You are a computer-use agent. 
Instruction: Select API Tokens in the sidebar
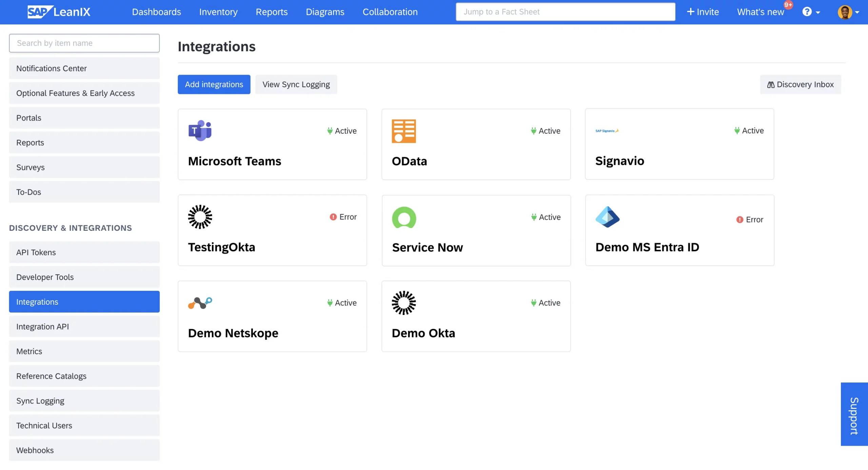(84, 252)
